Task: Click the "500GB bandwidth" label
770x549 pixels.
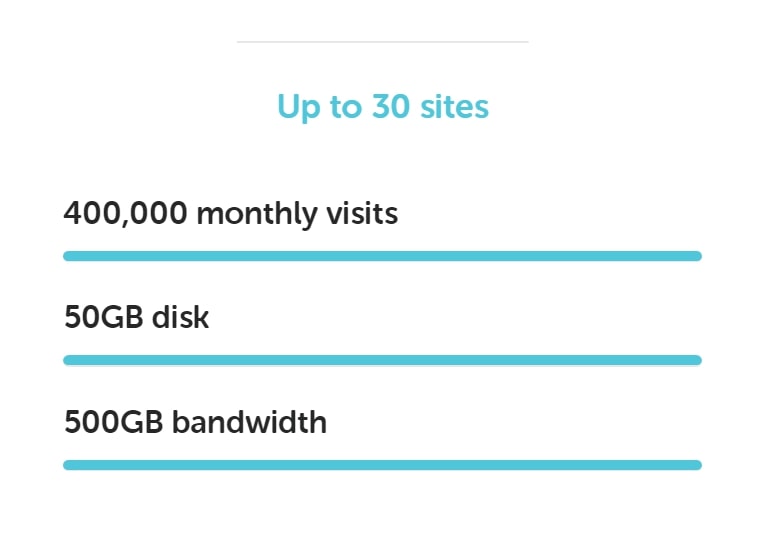Action: (x=195, y=422)
